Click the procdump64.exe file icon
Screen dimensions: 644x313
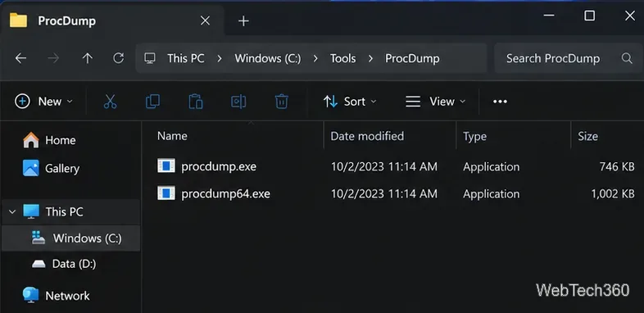point(166,193)
